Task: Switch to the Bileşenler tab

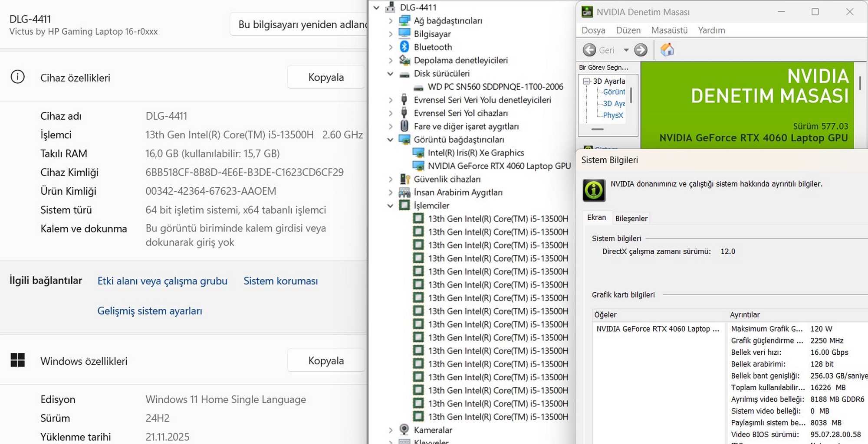Action: pyautogui.click(x=631, y=219)
